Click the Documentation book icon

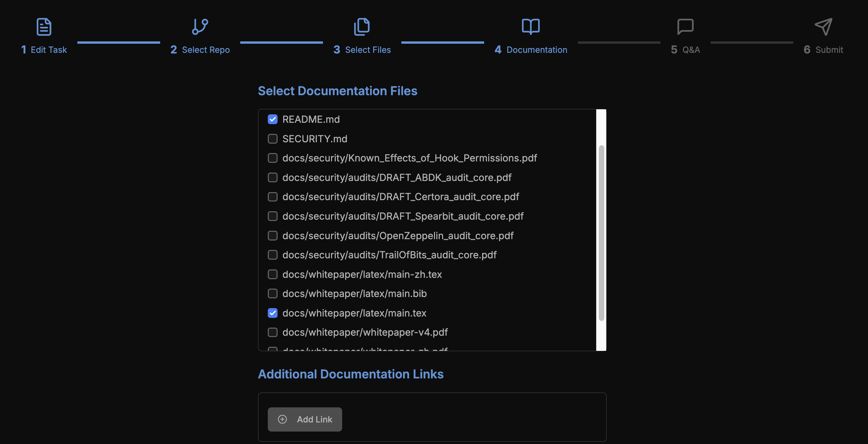click(530, 27)
